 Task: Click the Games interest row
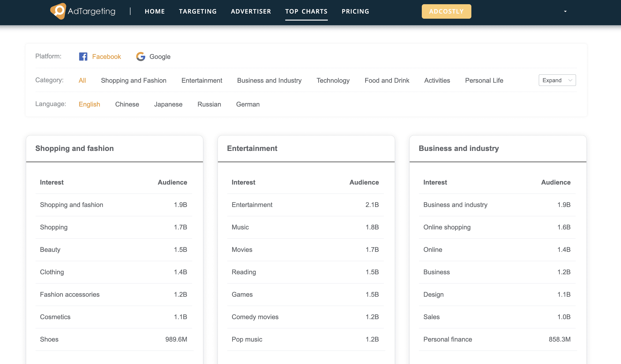306,294
